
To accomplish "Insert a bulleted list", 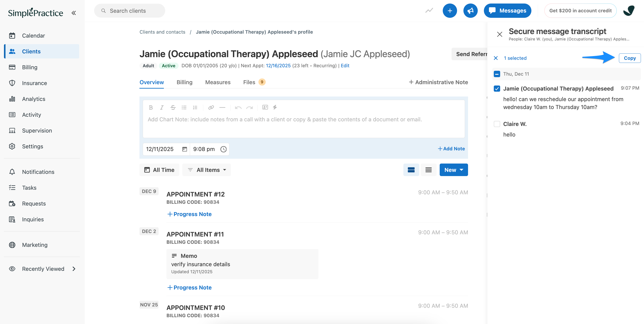I will [x=184, y=107].
